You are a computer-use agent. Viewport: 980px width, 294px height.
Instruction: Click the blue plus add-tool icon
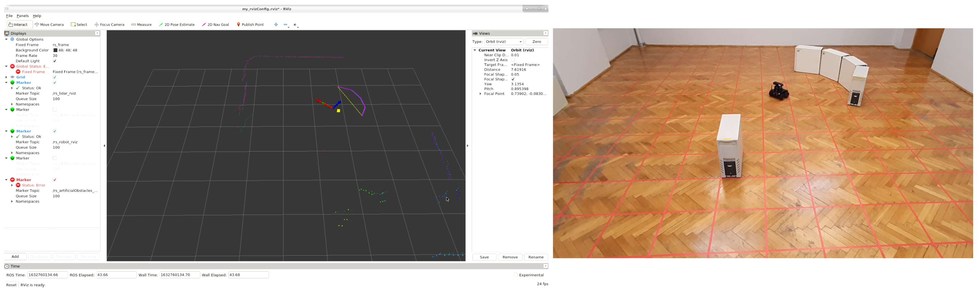(276, 25)
